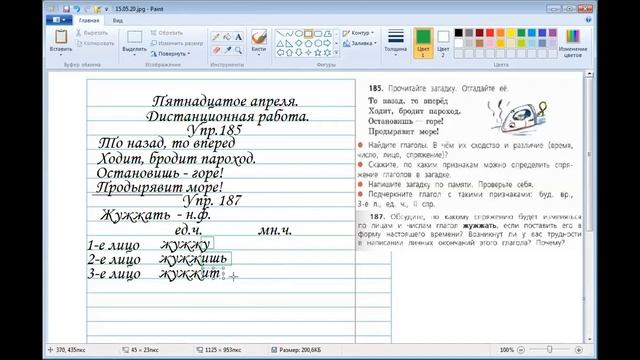Open the Выделить selection dropdown arrow
The width and height of the screenshot is (640, 360).
134,55
